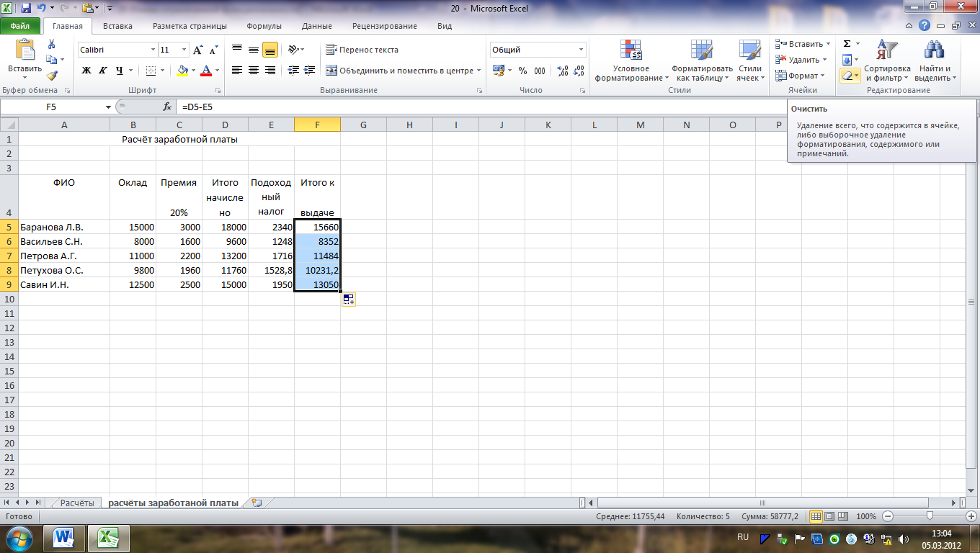The height and width of the screenshot is (553, 980).
Task: Open the Общий number format dropdown
Action: tap(582, 50)
